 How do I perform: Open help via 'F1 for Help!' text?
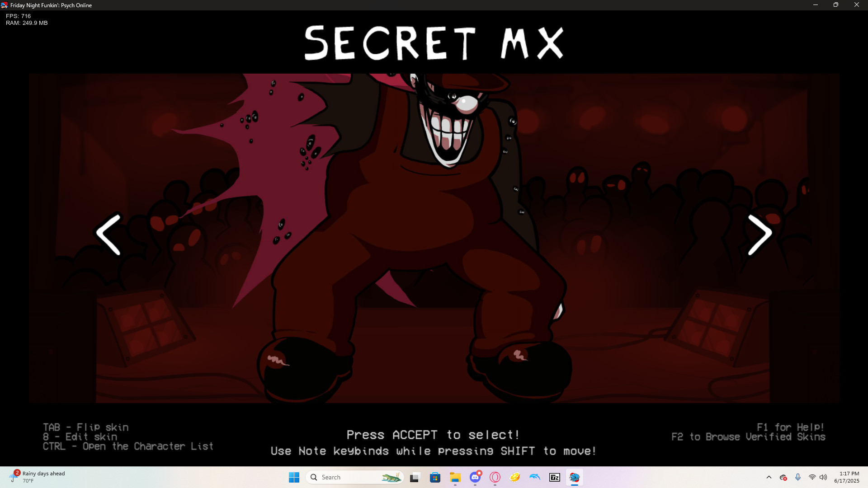coord(790,427)
